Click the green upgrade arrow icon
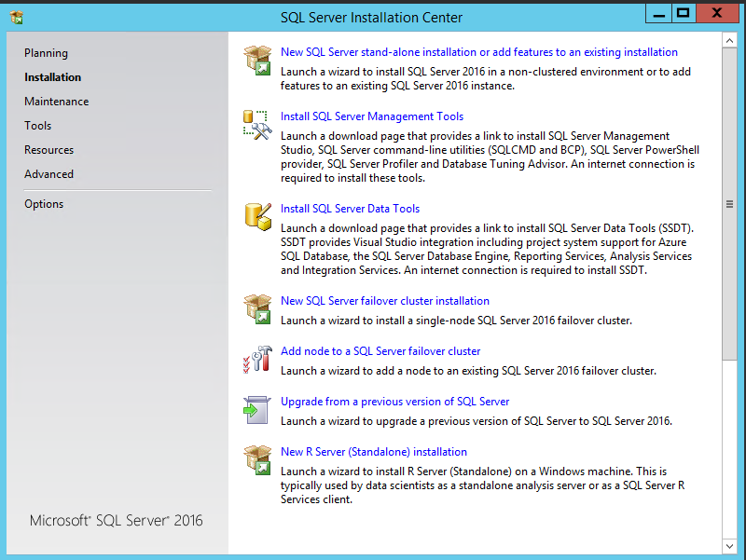 coord(256,410)
